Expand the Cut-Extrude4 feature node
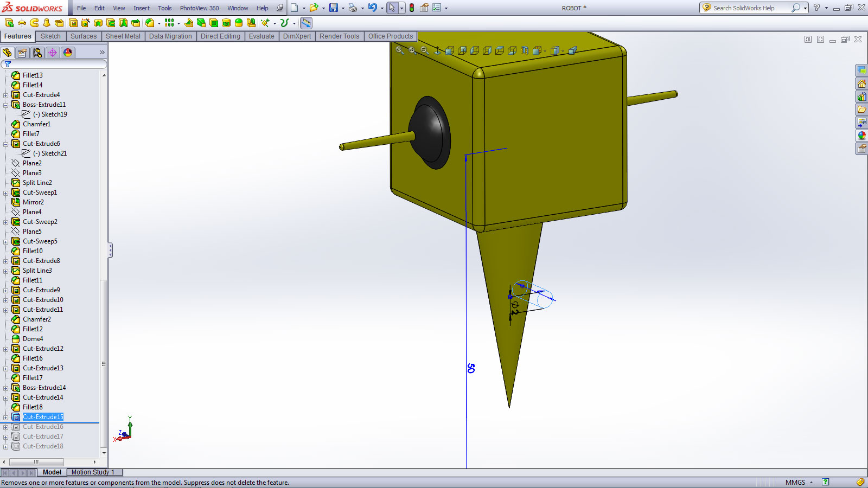This screenshot has width=868, height=488. click(6, 95)
